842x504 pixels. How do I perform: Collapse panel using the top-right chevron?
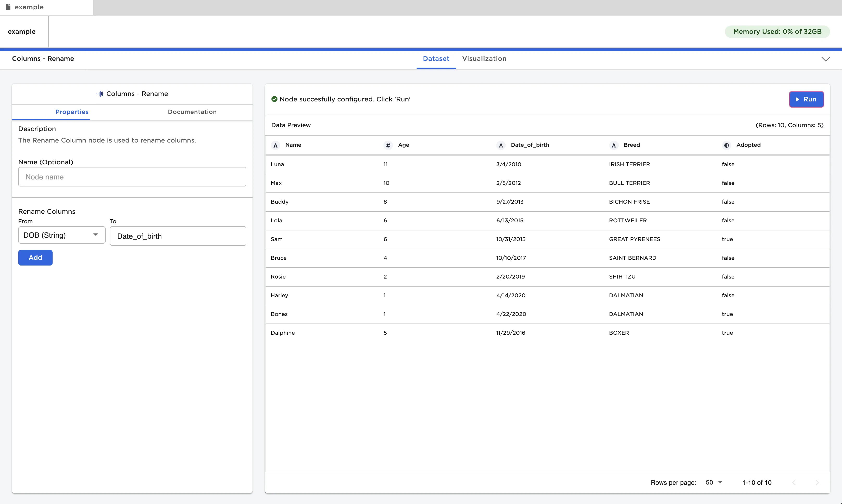click(826, 59)
